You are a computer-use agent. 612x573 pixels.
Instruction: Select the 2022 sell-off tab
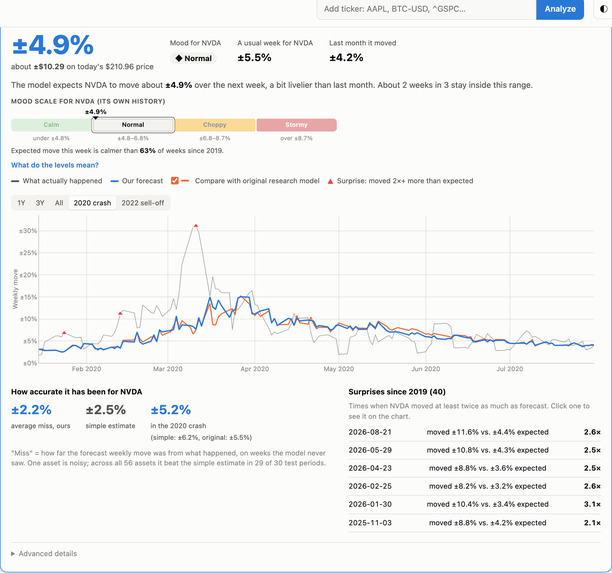tap(142, 203)
